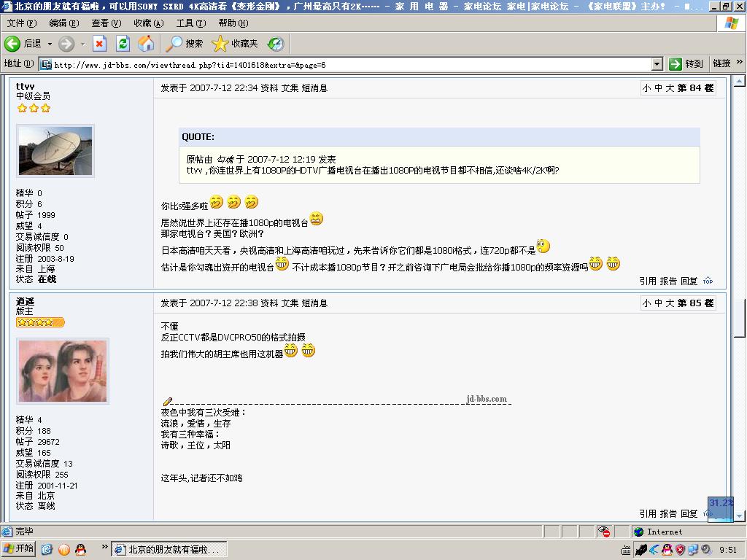Viewport: 747px width, 560px height.
Task: Click the Stop loading icon
Action: (x=99, y=44)
